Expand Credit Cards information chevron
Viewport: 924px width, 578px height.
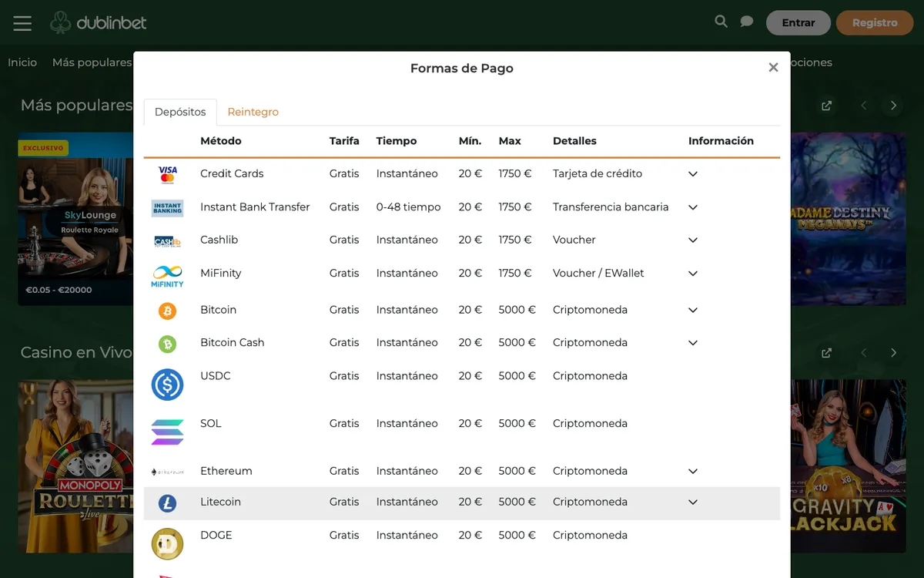[693, 174]
